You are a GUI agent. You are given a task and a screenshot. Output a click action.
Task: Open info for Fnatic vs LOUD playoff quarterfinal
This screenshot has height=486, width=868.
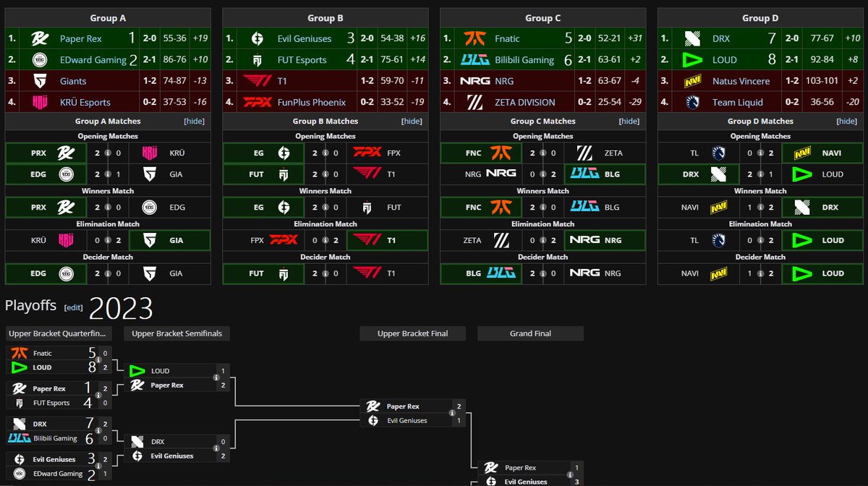click(99, 360)
